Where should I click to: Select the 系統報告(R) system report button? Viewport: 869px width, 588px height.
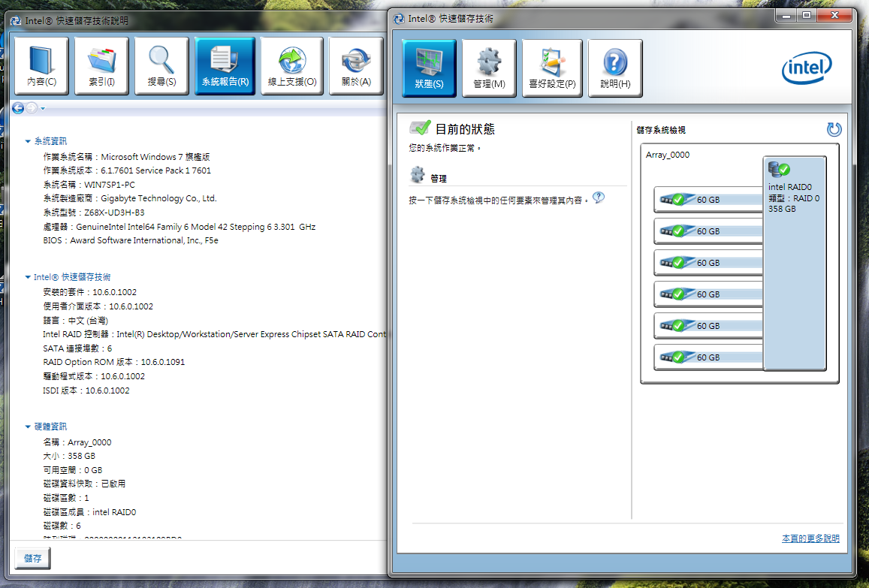pos(225,66)
